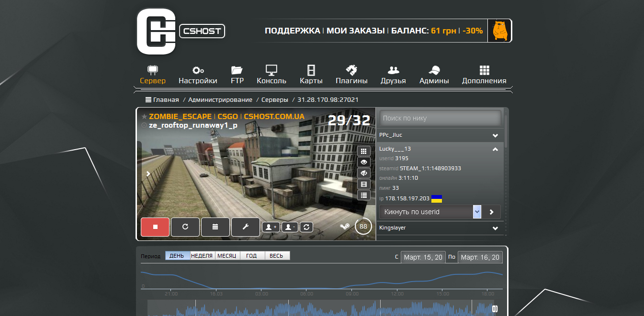
Task: Open the grid view icon on map preview
Action: coord(364,151)
